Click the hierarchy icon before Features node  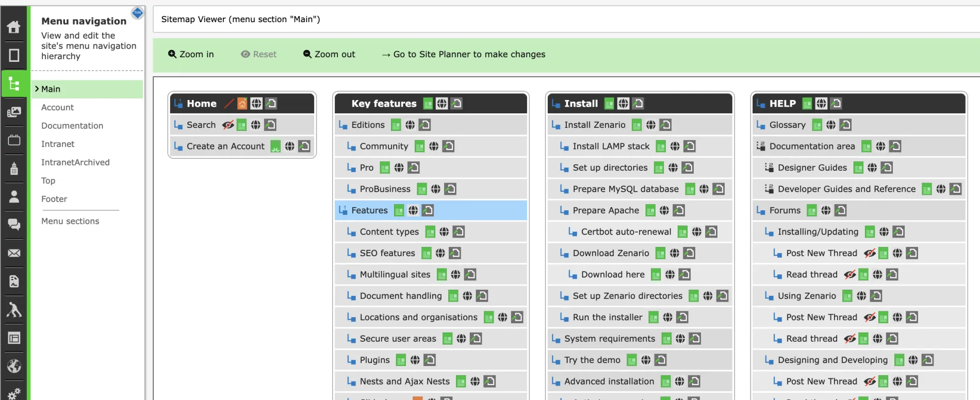342,210
